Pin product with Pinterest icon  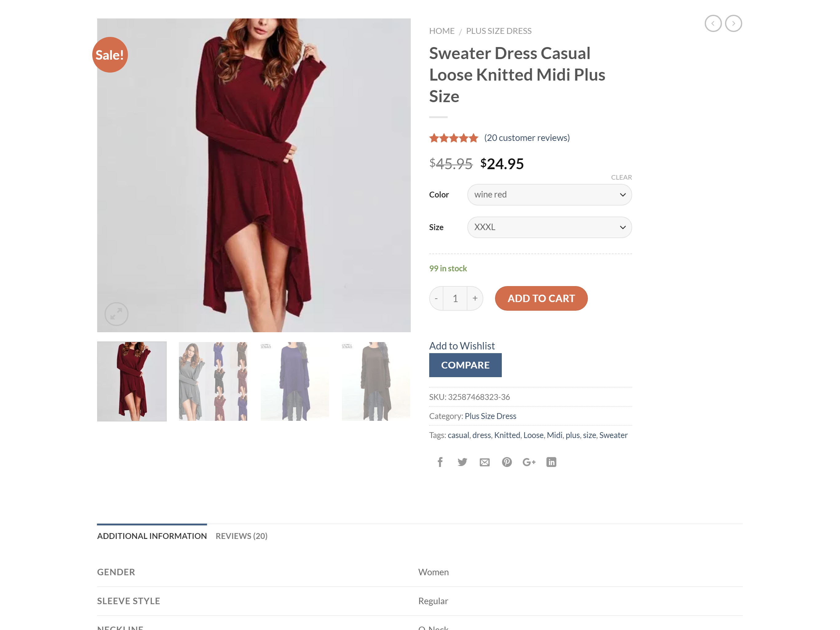[x=507, y=462]
